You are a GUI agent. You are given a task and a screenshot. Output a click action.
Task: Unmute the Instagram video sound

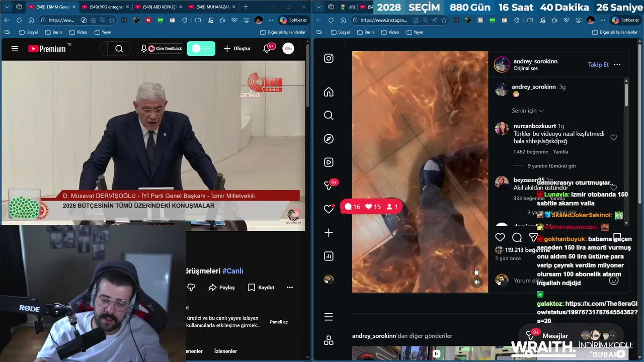point(477,282)
